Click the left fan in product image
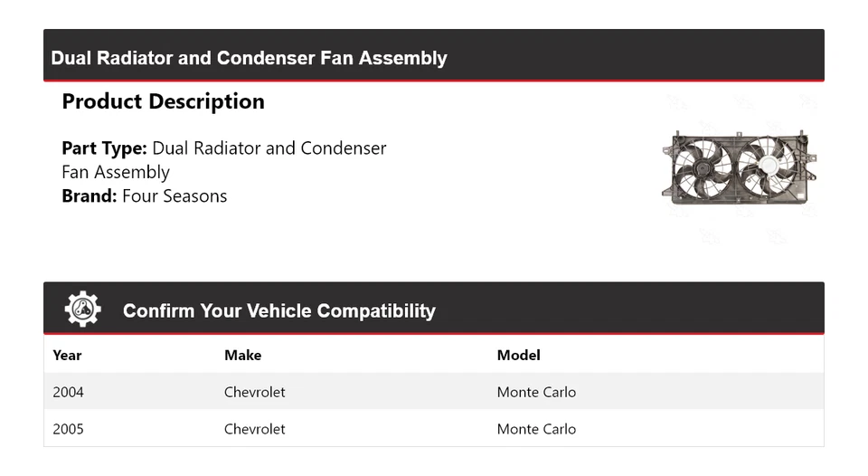Viewport: 868px width, 476px height. tap(704, 169)
